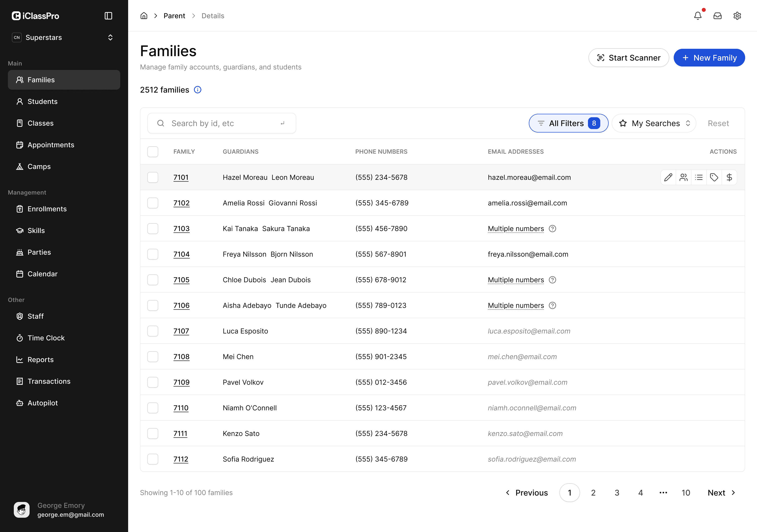Click Multiple numbers link for family 7105
This screenshot has height=532, width=757.
(516, 280)
